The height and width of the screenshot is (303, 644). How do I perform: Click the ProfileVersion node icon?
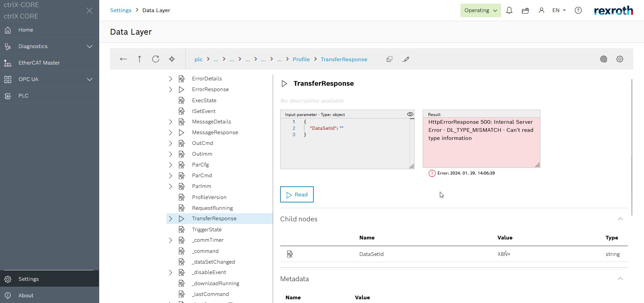click(x=182, y=197)
